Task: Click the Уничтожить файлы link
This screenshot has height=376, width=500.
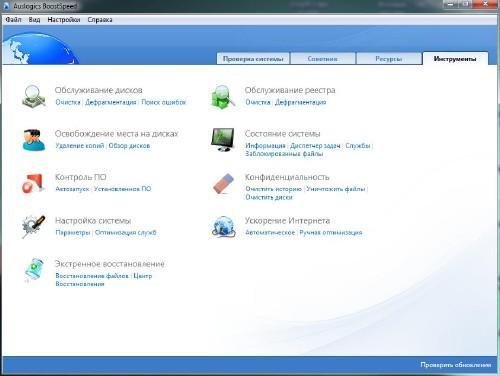Action: pos(336,189)
